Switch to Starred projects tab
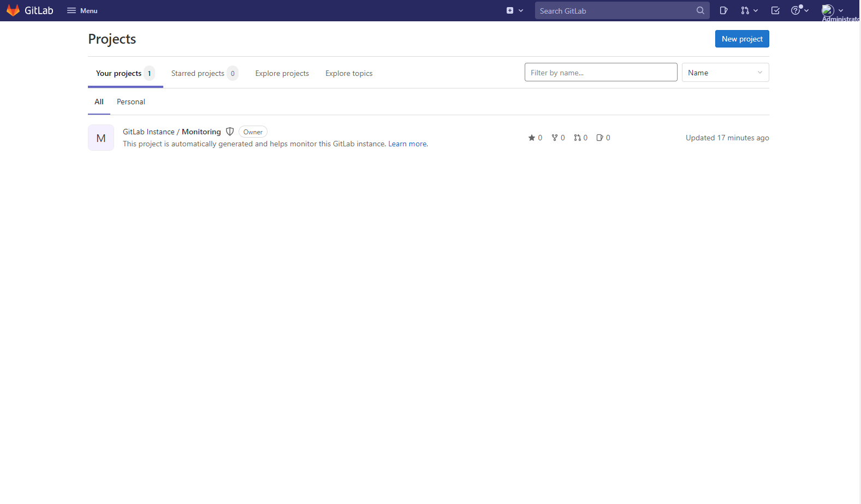The image size is (861, 504). [204, 73]
